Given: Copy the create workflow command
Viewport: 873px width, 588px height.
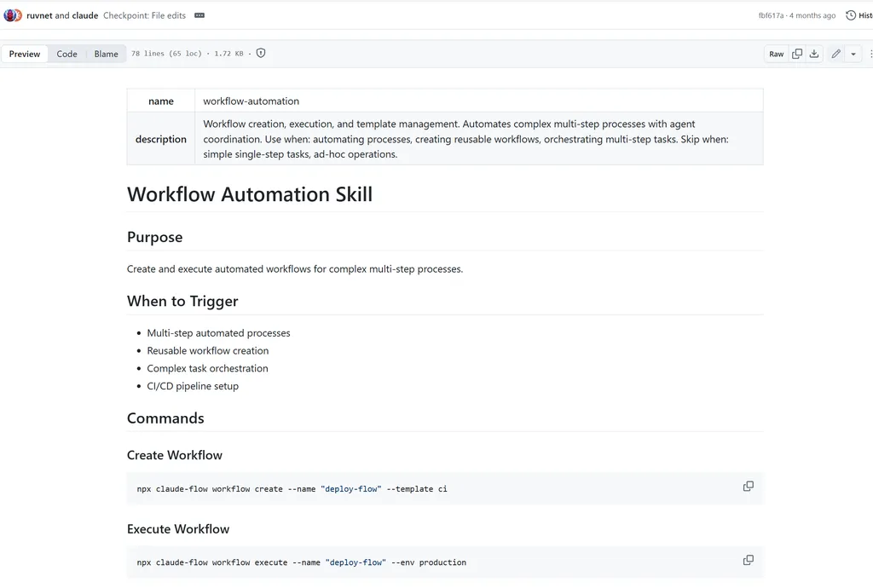Looking at the screenshot, I should click(749, 487).
